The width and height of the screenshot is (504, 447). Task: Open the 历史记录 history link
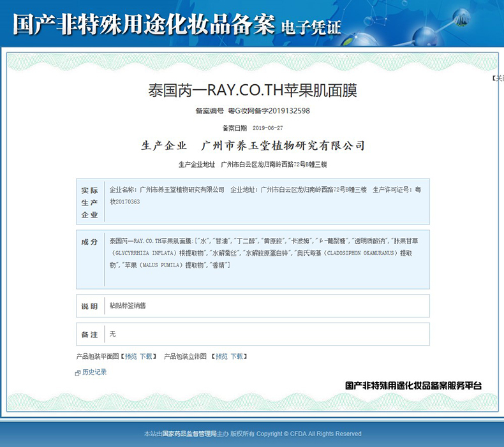(94, 372)
